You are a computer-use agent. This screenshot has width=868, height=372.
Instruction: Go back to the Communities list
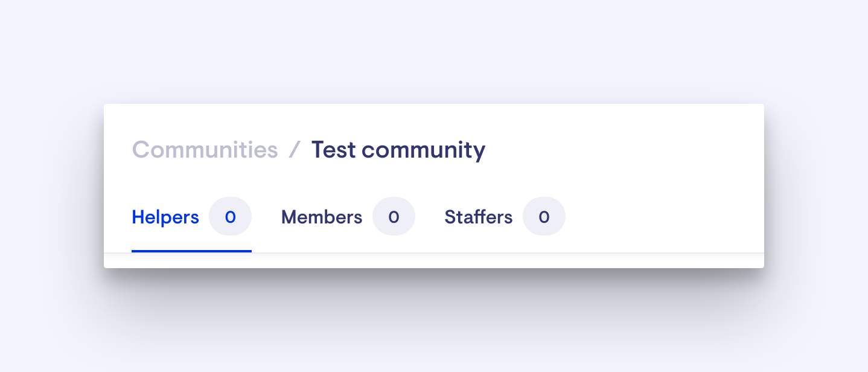point(205,150)
